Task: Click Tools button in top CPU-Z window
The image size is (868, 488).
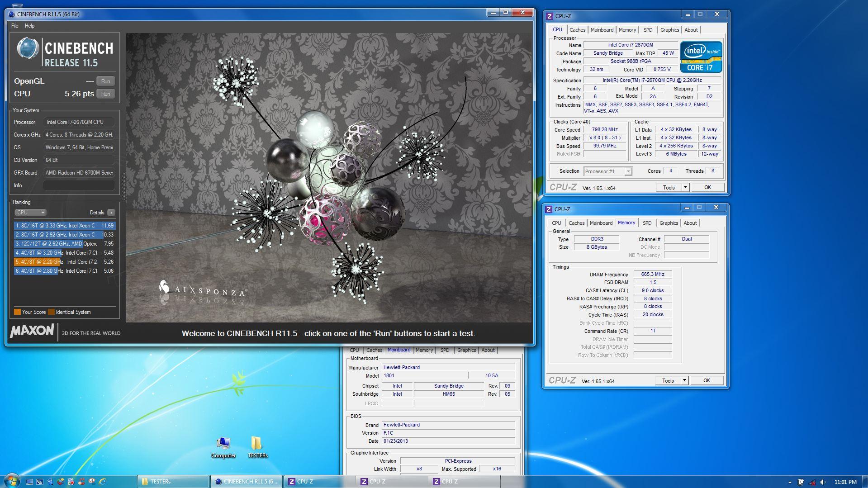Action: [669, 188]
